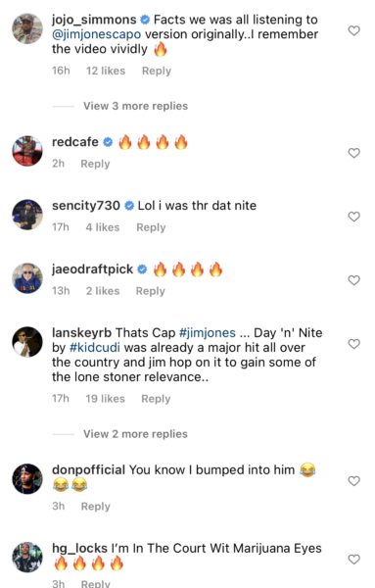
Task: Reply to sencity730's comment
Action: tap(151, 227)
